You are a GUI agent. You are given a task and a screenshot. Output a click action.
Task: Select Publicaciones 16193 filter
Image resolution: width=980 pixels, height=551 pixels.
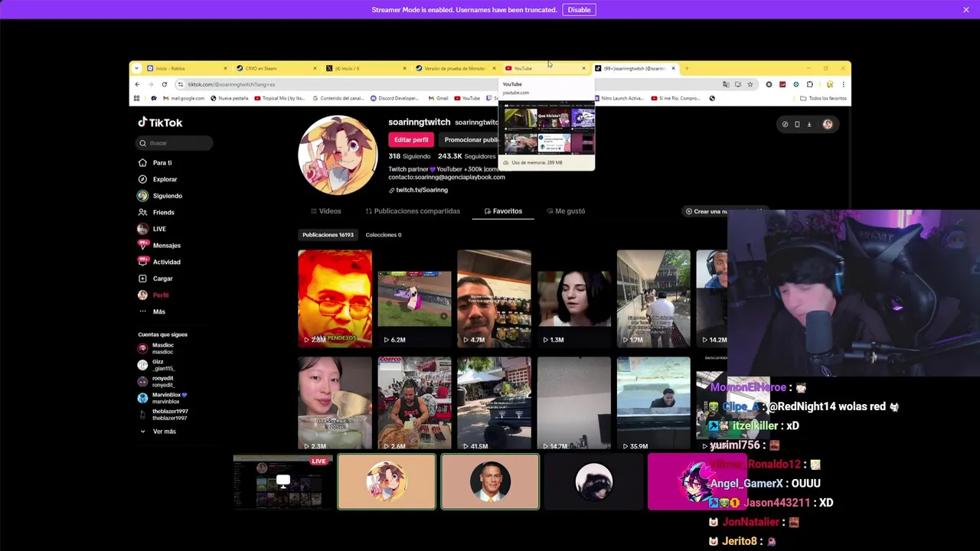[x=328, y=235]
